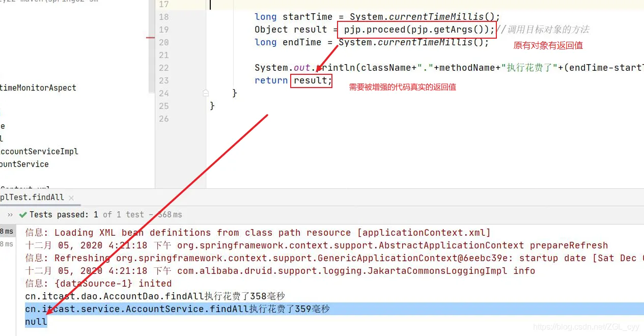Click console line 'Refreshing org.springframework.context.support.GenericApplicationContext'
Viewport: 644px width, 336px height.
tap(334, 258)
